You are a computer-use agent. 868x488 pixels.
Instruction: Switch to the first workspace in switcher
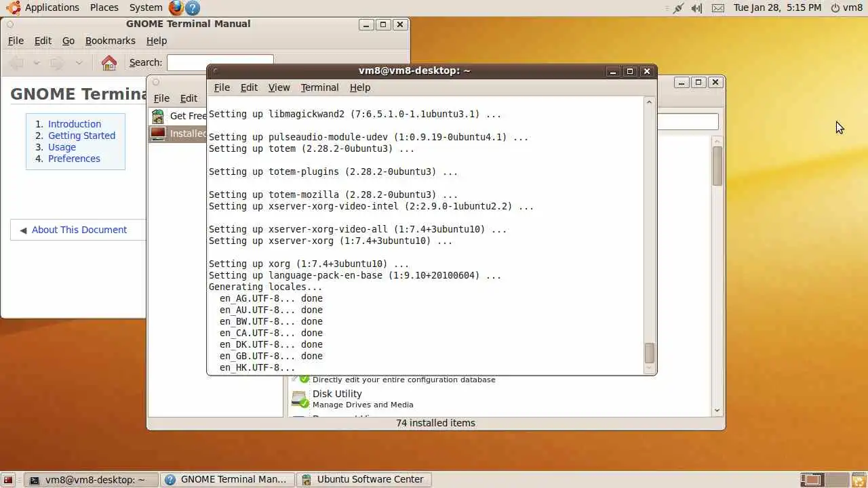(x=812, y=480)
